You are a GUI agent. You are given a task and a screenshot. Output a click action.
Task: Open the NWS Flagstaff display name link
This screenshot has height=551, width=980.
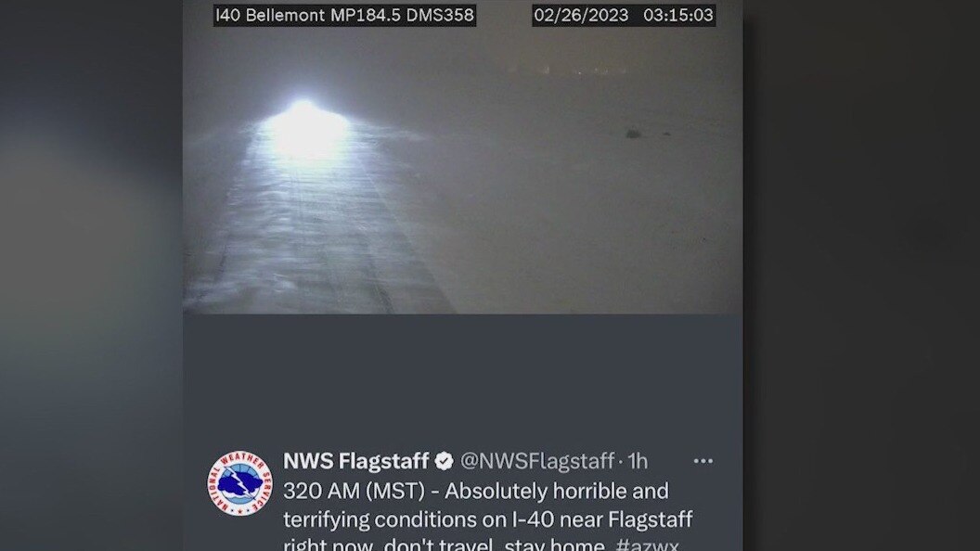point(355,461)
